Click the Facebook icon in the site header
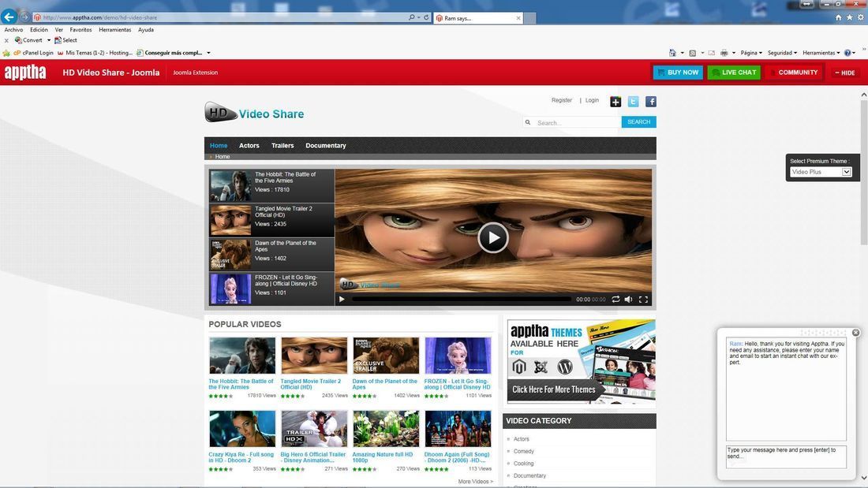The width and height of the screenshot is (868, 488). 651,101
